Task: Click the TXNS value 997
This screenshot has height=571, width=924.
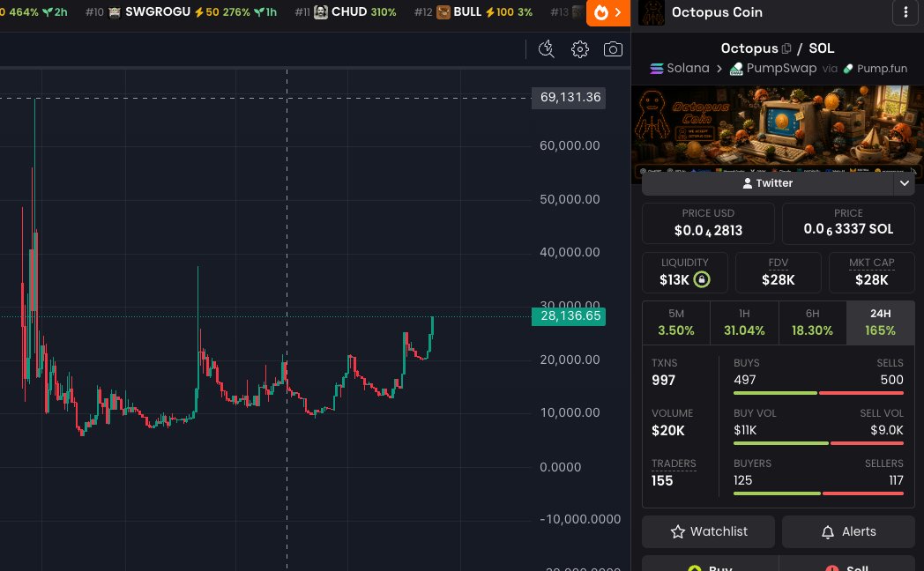Action: tap(663, 381)
